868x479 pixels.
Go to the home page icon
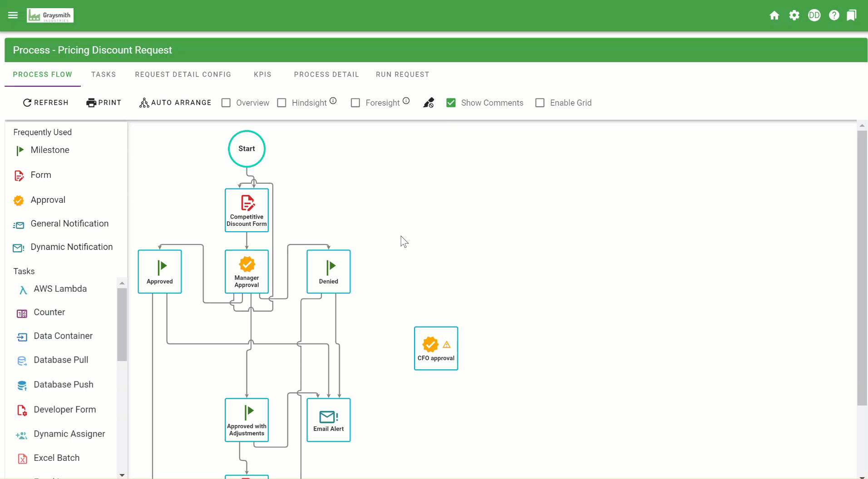point(774,15)
